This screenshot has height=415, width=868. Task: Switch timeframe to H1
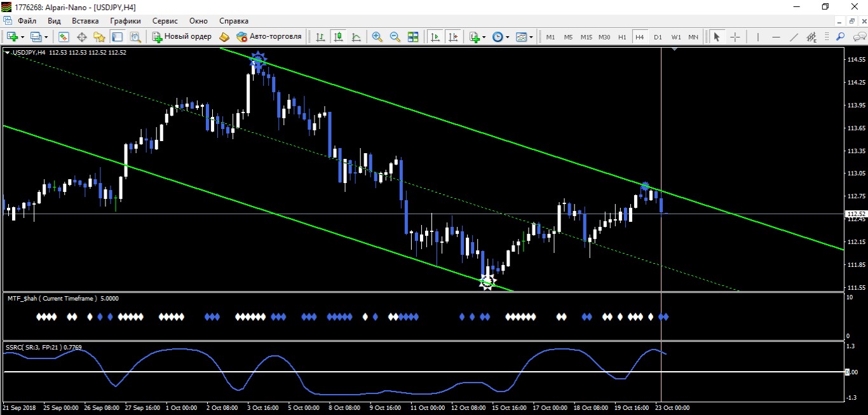click(622, 37)
